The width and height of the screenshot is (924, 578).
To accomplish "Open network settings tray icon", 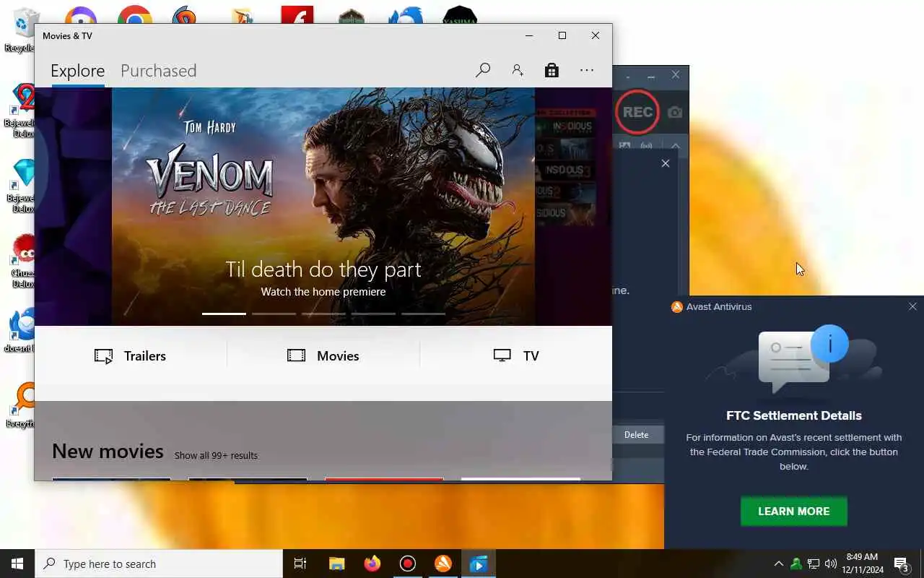I will click(x=814, y=564).
